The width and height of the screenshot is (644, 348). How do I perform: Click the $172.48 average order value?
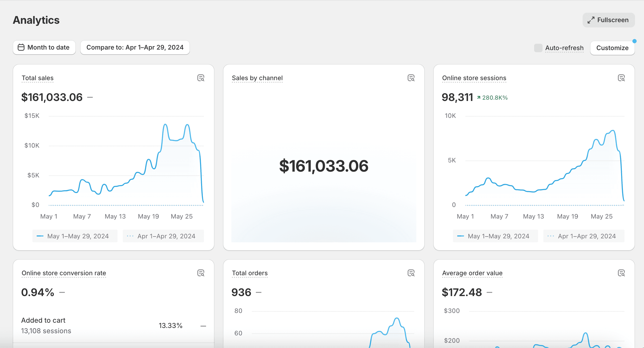pyautogui.click(x=462, y=292)
